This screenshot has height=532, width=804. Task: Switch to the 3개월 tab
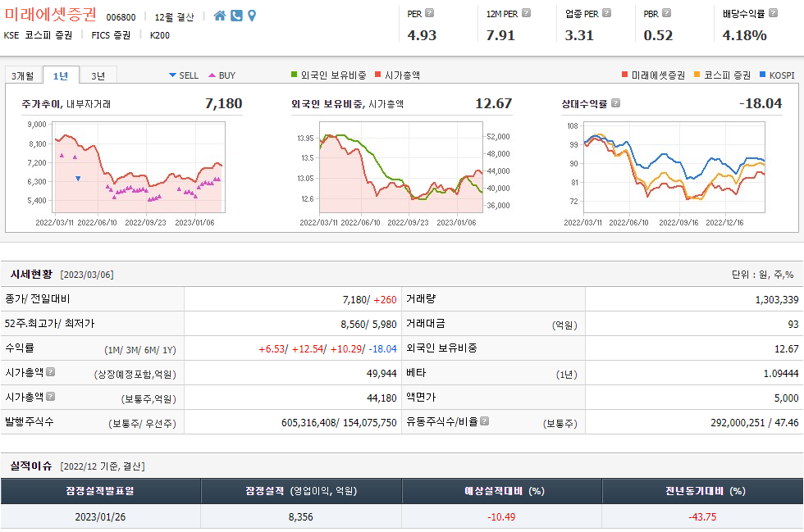23,76
